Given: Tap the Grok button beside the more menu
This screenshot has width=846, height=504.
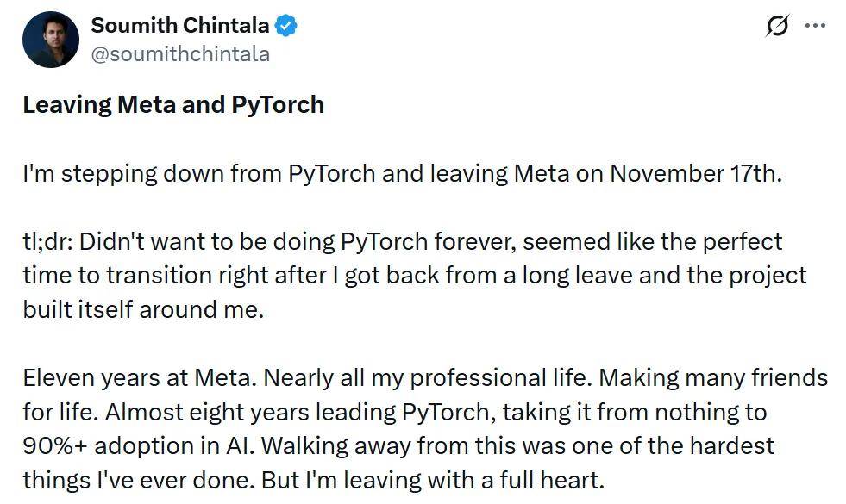Looking at the screenshot, I should coord(779,27).
